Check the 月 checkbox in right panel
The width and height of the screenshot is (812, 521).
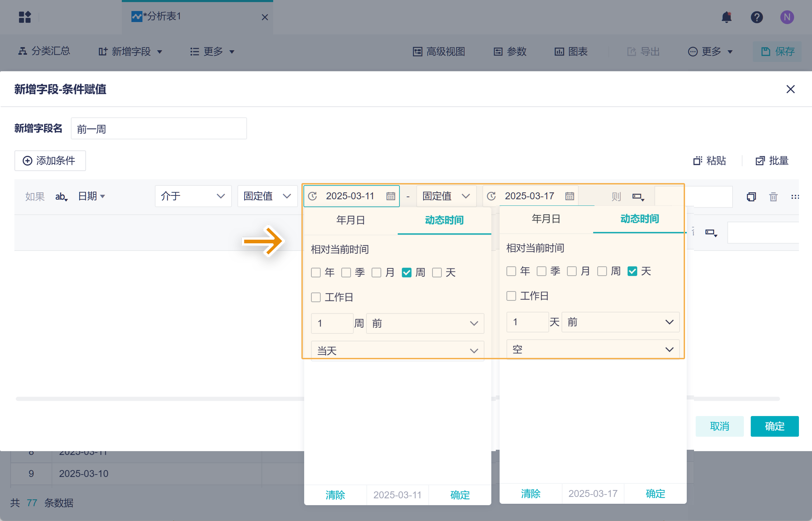pyautogui.click(x=572, y=271)
